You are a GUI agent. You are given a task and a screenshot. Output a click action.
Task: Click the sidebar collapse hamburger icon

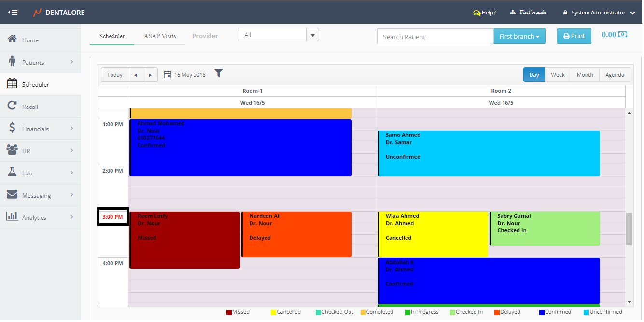(13, 13)
